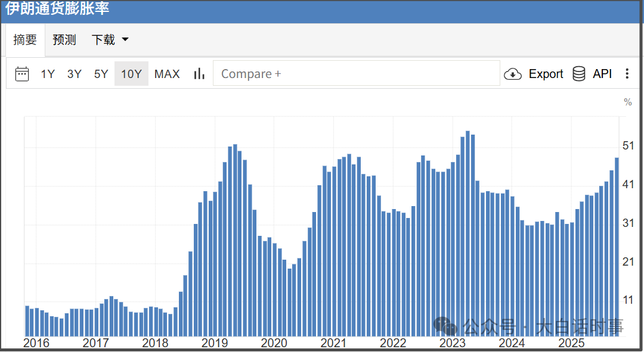Viewport: 644px width, 352px height.
Task: Select the 3Y time range
Action: (75, 74)
